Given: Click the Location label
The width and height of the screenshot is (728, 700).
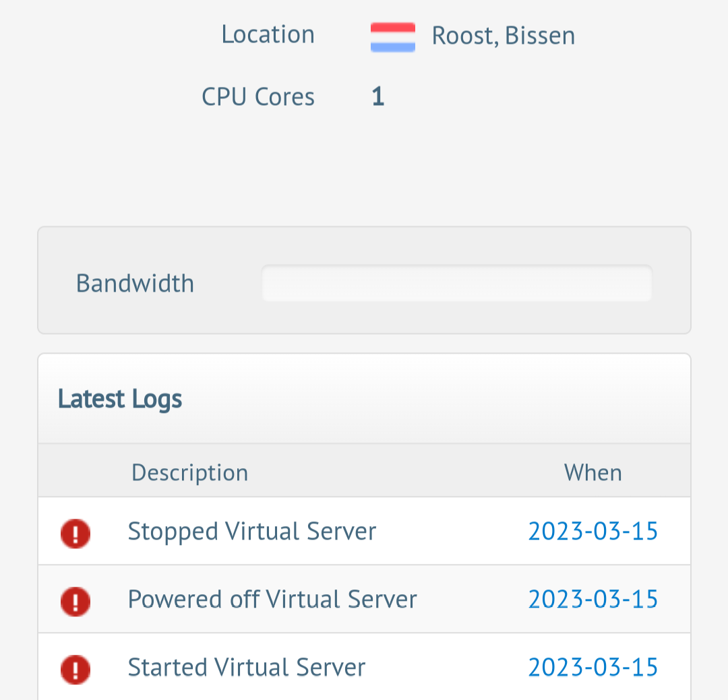Looking at the screenshot, I should click(x=268, y=34).
